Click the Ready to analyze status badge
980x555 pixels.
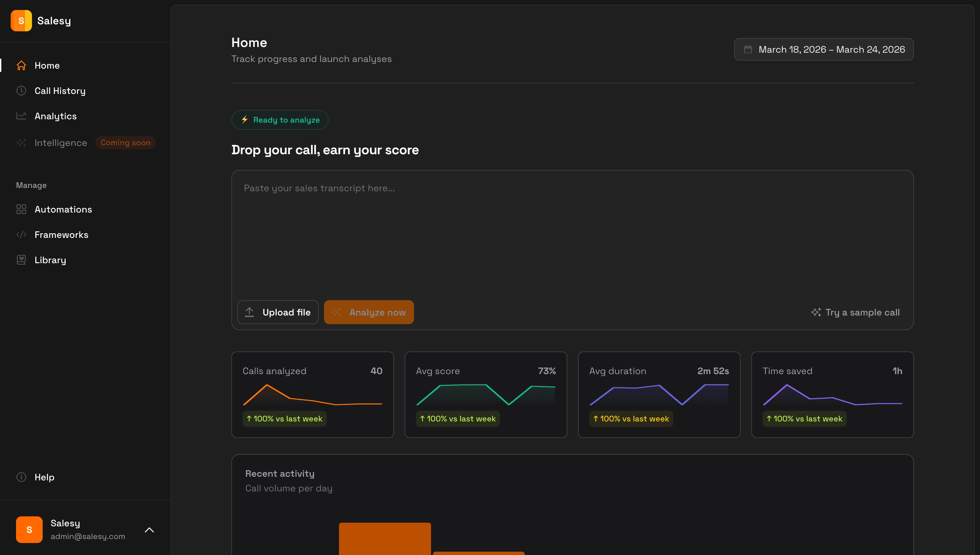280,120
